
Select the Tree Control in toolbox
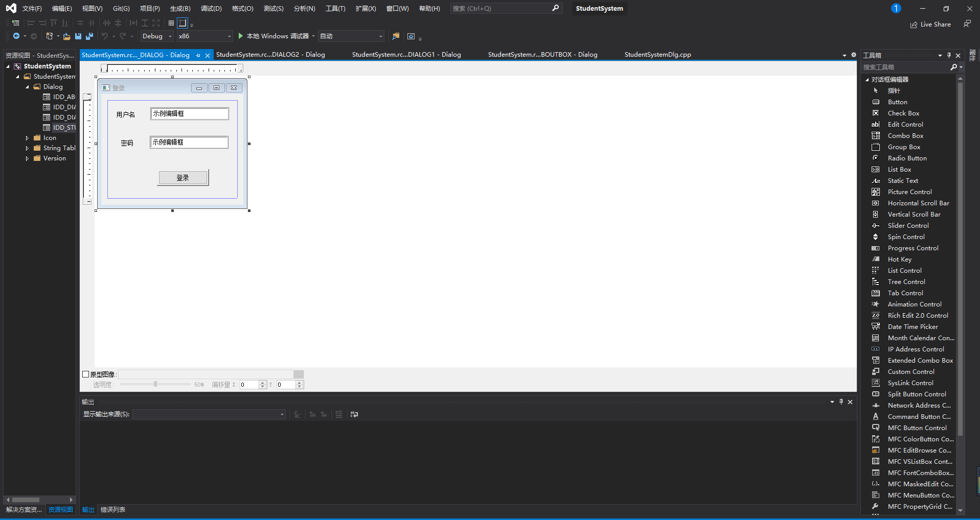[906, 282]
